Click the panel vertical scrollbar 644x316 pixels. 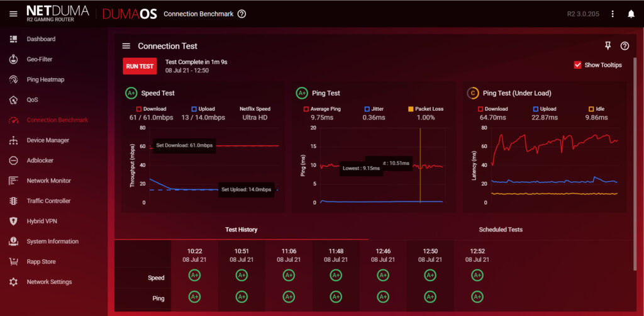(x=635, y=164)
